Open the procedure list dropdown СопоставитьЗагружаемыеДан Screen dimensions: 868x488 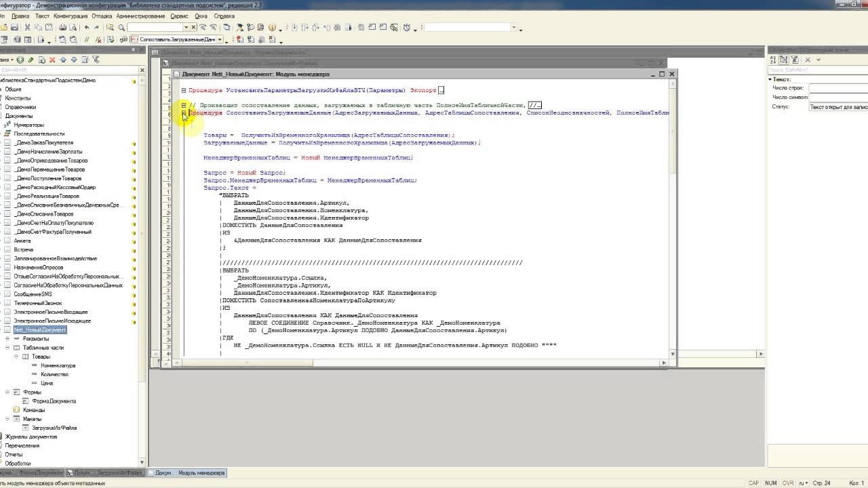219,40
